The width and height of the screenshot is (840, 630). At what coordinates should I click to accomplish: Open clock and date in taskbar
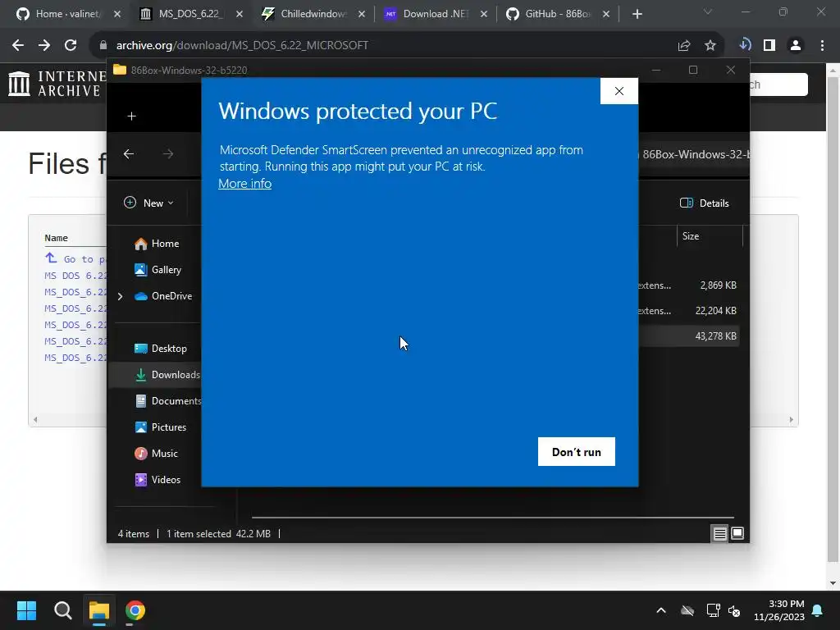point(779,610)
